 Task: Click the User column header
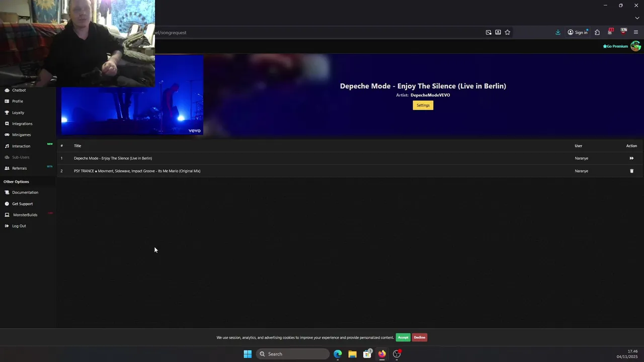[578, 146]
